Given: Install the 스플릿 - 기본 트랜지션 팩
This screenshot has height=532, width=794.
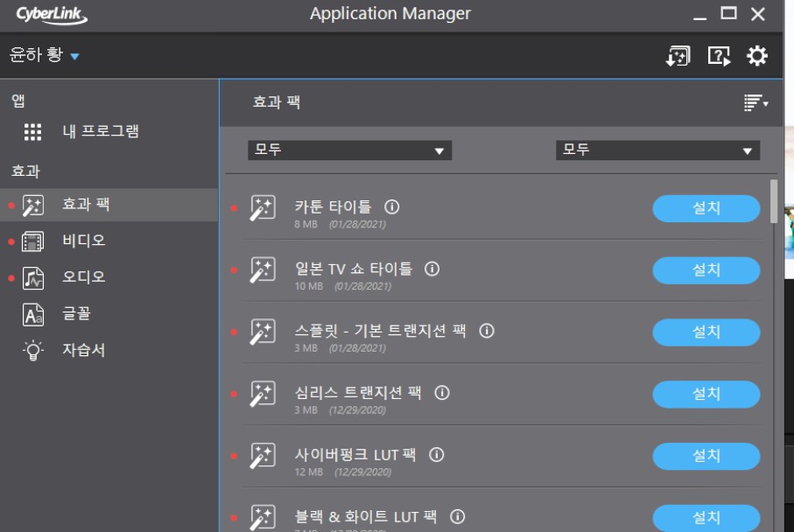Looking at the screenshot, I should [706, 332].
